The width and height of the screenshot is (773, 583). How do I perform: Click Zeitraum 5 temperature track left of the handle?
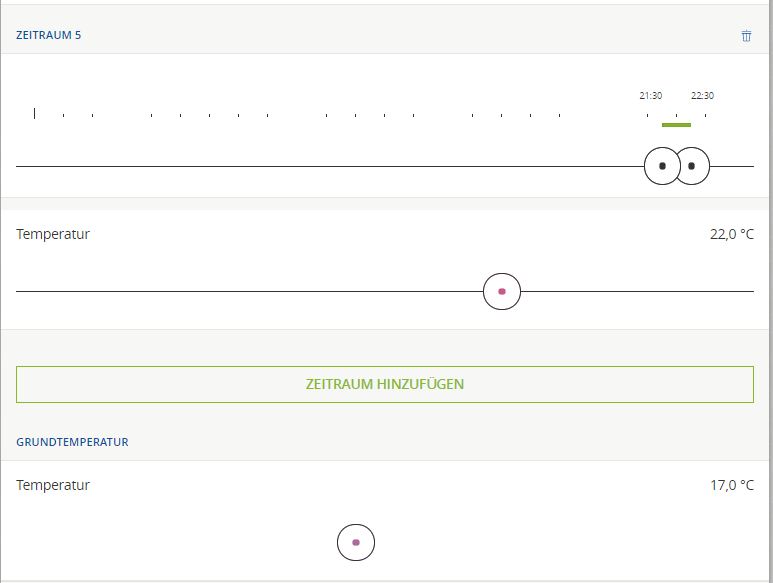click(250, 291)
